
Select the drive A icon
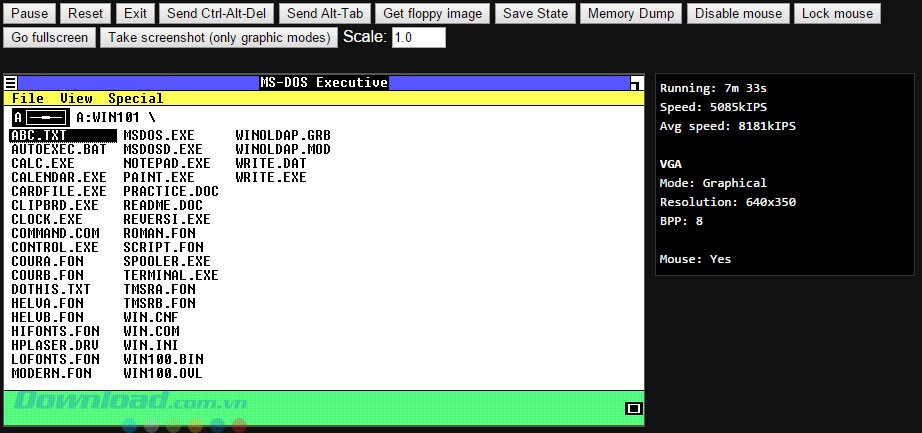point(41,117)
